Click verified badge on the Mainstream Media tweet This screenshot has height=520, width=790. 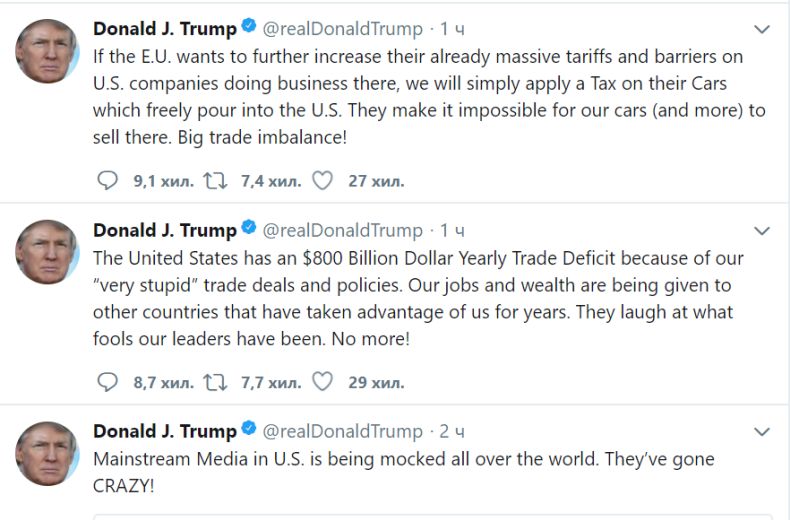pyautogui.click(x=249, y=431)
